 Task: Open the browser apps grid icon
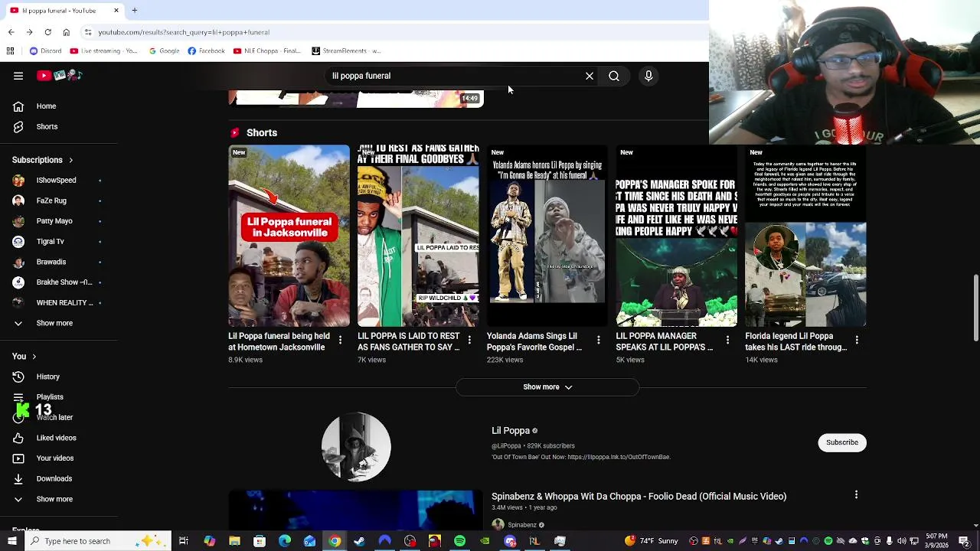[x=10, y=51]
